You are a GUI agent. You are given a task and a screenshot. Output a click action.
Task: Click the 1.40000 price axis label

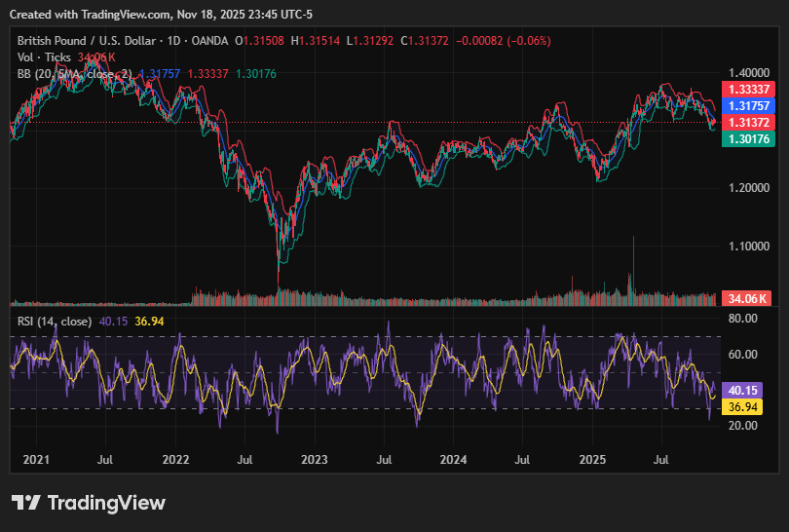[749, 73]
